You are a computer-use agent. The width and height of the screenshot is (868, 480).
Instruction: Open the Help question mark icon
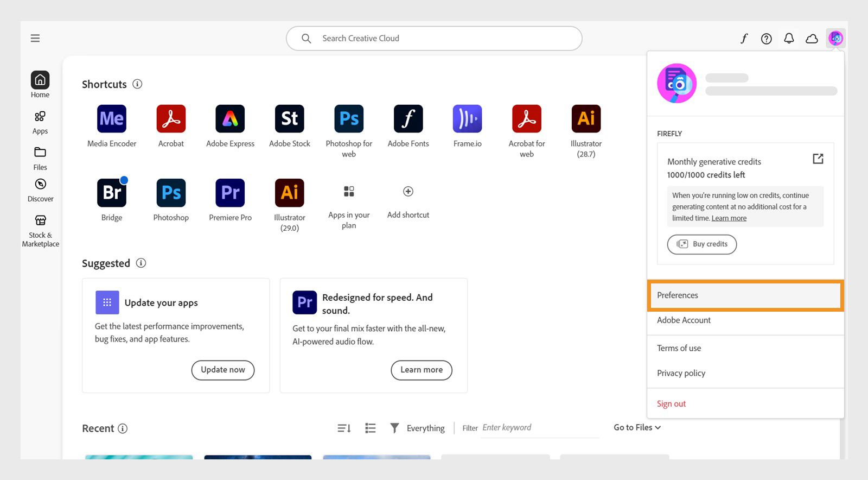point(767,39)
